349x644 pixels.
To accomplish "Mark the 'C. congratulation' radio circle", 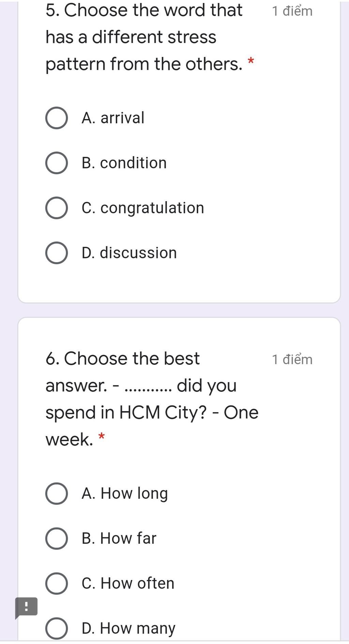I will tap(56, 208).
